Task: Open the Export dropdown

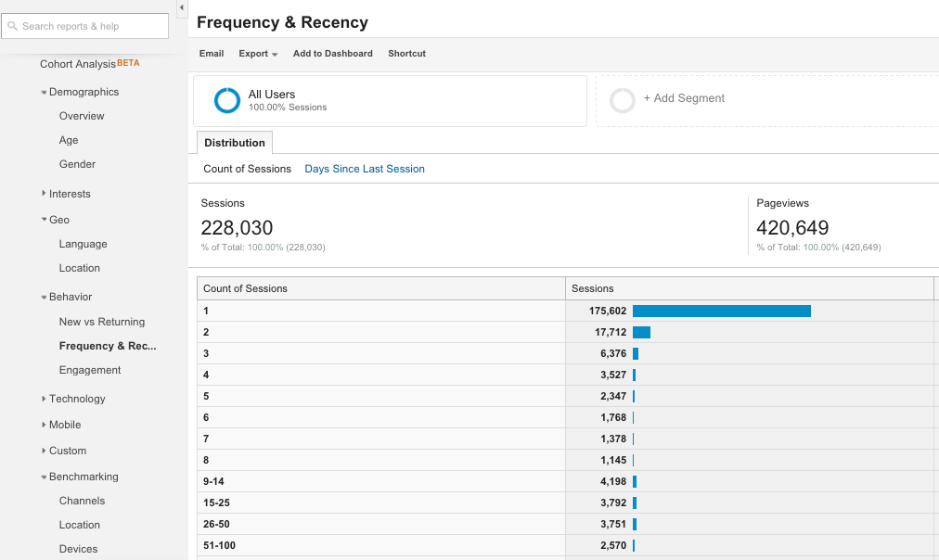Action: coord(258,53)
